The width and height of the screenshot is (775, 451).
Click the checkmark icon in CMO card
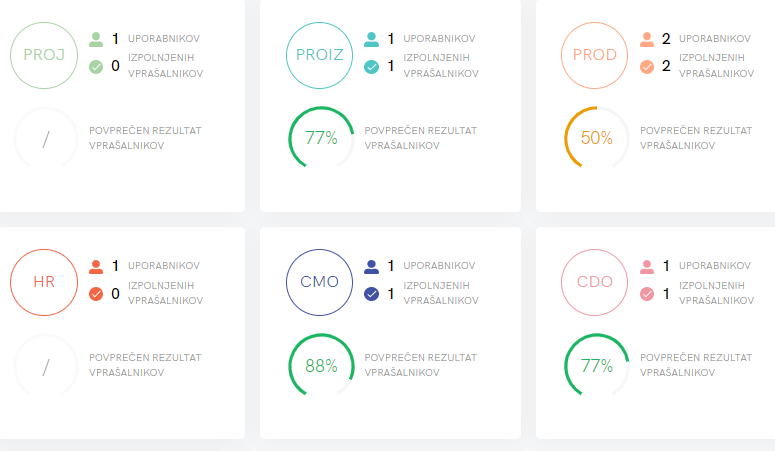click(x=371, y=294)
